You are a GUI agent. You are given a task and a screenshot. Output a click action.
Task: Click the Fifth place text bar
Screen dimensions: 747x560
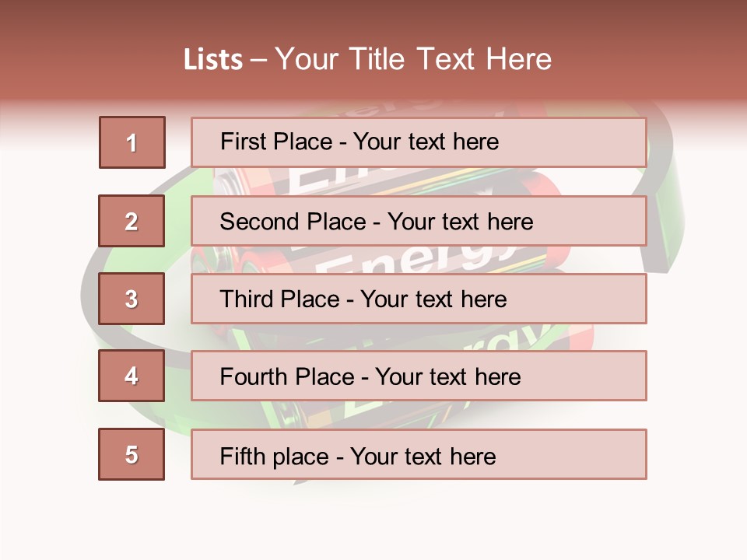pyautogui.click(x=419, y=454)
